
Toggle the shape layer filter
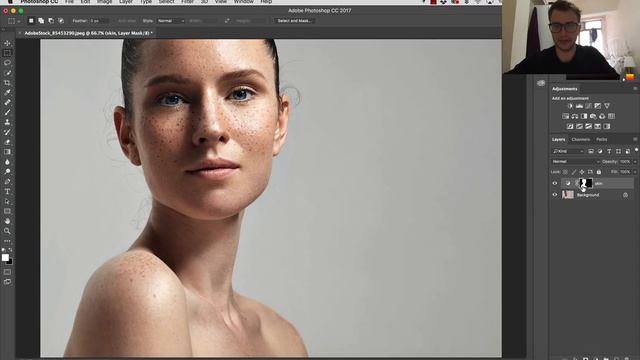[618, 151]
